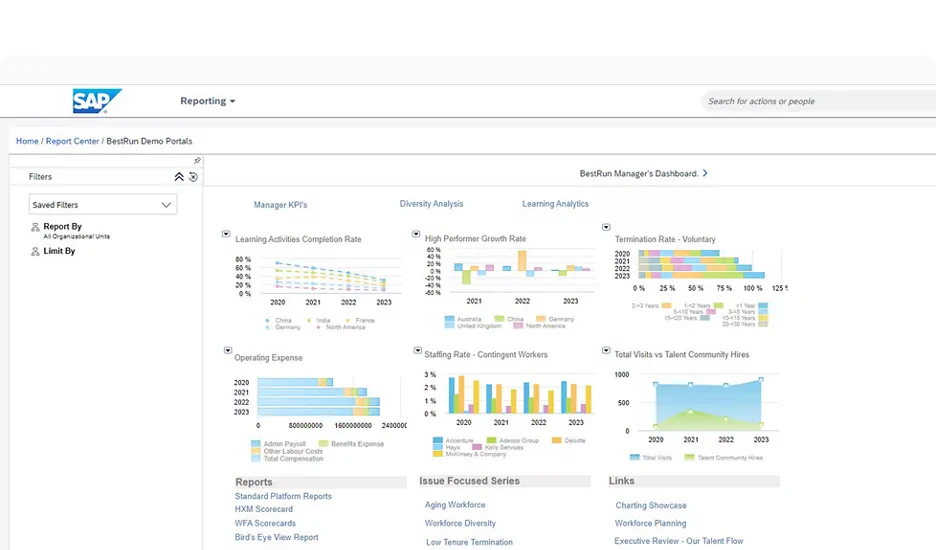Switch to the Learning Analytics tab

tap(555, 204)
